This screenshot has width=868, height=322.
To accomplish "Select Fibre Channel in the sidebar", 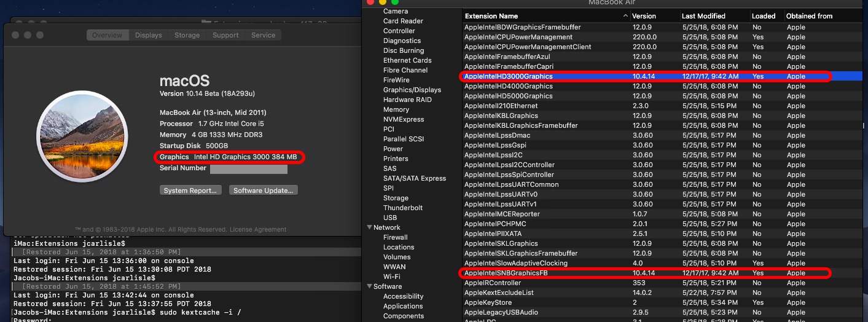I will [x=405, y=70].
